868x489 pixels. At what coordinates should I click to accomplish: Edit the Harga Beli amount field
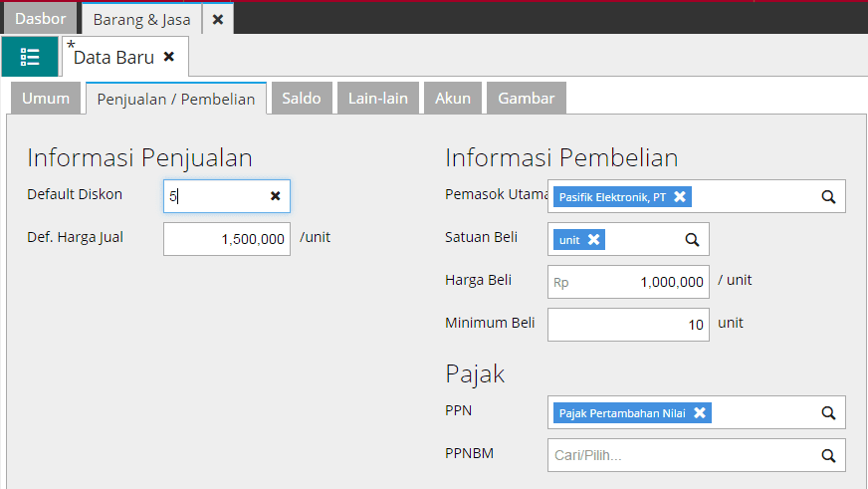(628, 282)
